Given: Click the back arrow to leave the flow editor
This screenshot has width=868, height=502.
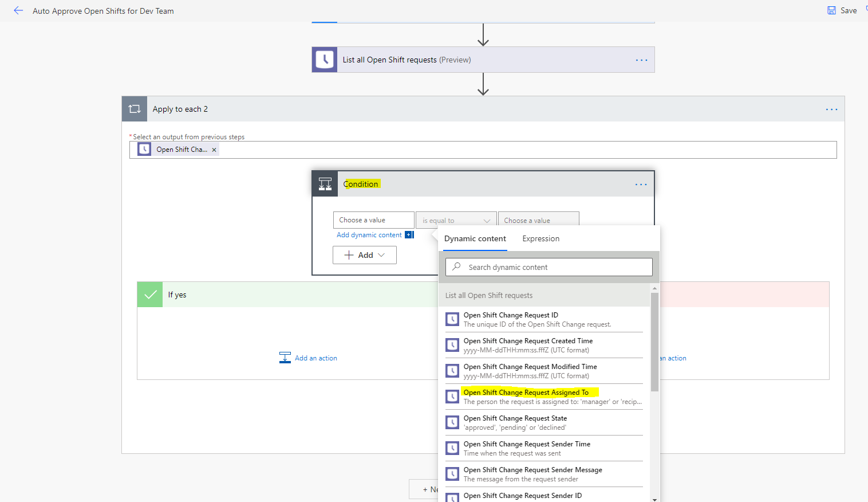Looking at the screenshot, I should (x=18, y=10).
